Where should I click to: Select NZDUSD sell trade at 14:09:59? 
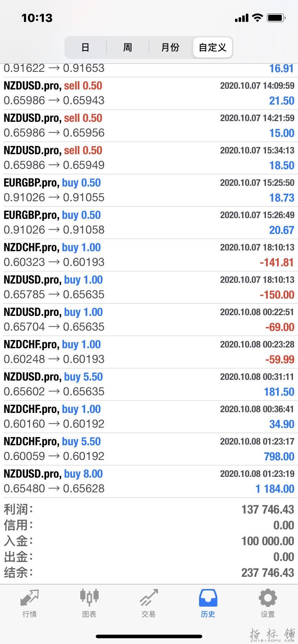pos(149,93)
